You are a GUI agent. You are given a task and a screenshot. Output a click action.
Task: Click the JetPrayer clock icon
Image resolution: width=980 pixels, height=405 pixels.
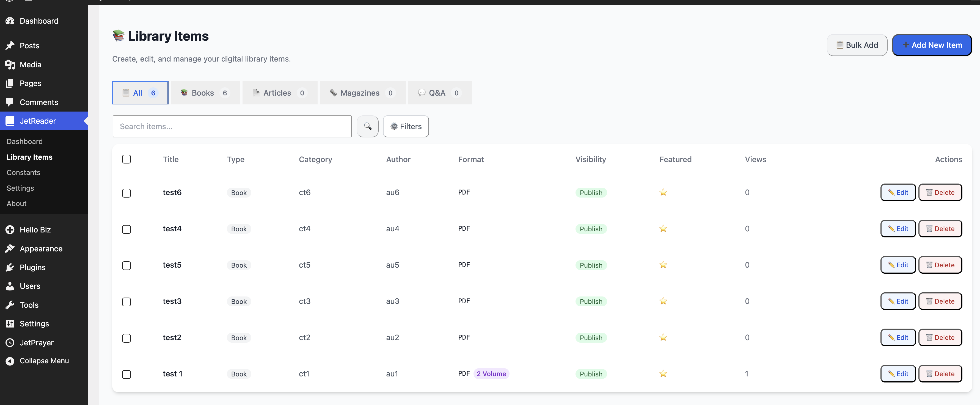(10, 343)
